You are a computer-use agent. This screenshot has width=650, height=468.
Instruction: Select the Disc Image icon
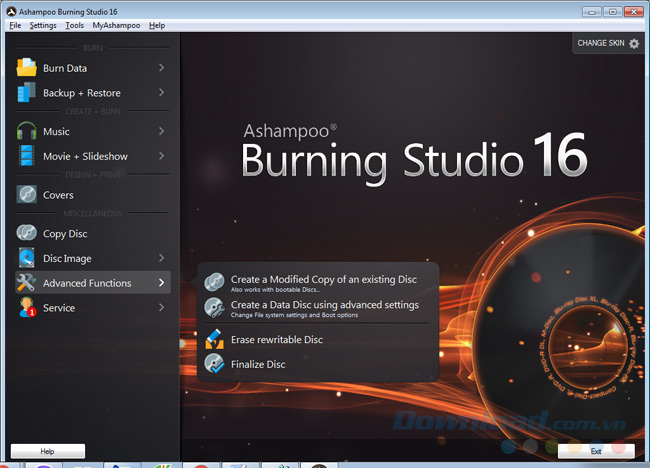26,258
